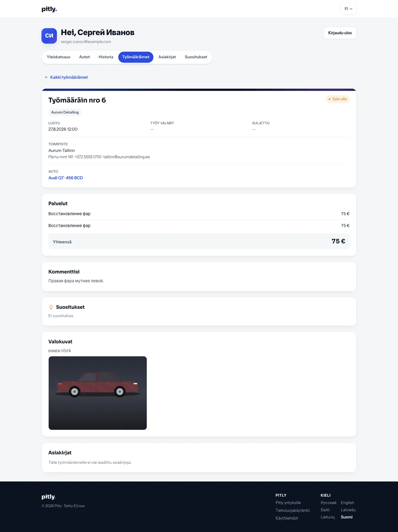The height and width of the screenshot is (532, 398).
Task: Go to the Historia tab
Action: point(106,57)
